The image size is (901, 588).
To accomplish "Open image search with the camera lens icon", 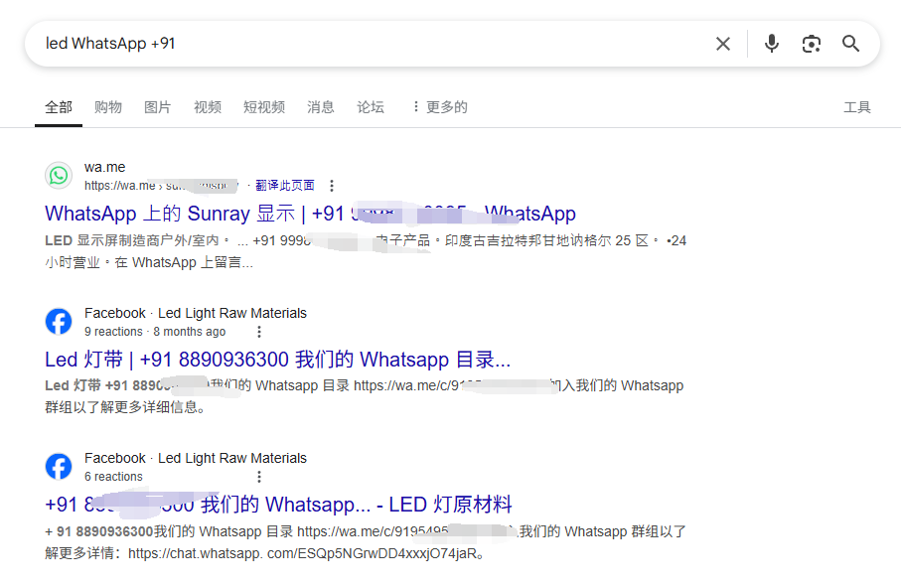I will coord(812,44).
